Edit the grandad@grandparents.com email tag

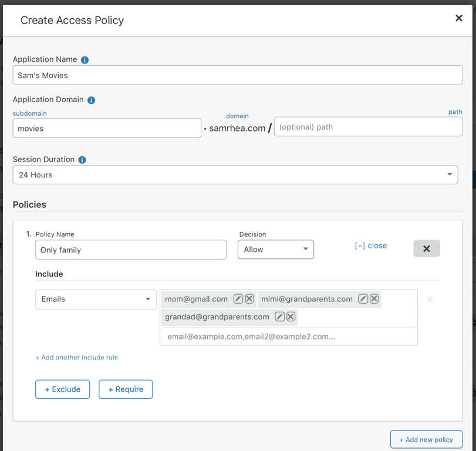coord(279,317)
